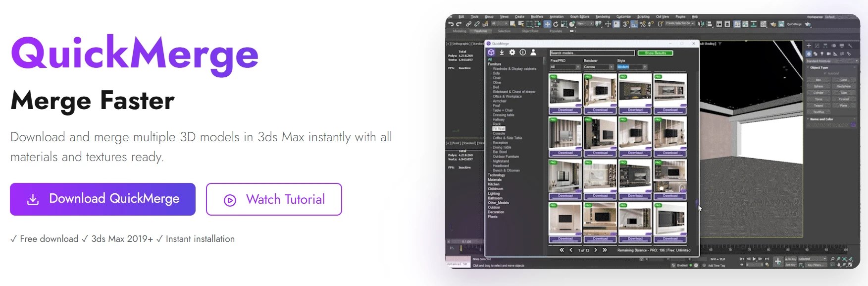The width and height of the screenshot is (868, 286).
Task: Select the Cameras category icon in Create panel
Action: tap(828, 54)
